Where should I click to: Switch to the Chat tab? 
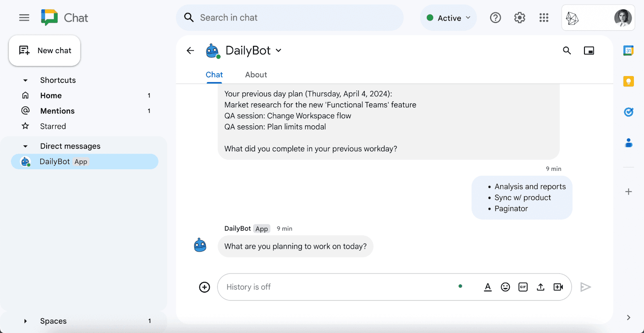[214, 75]
